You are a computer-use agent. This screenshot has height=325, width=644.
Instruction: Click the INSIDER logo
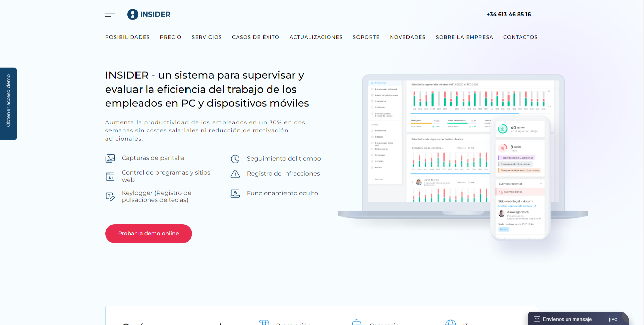tap(149, 14)
